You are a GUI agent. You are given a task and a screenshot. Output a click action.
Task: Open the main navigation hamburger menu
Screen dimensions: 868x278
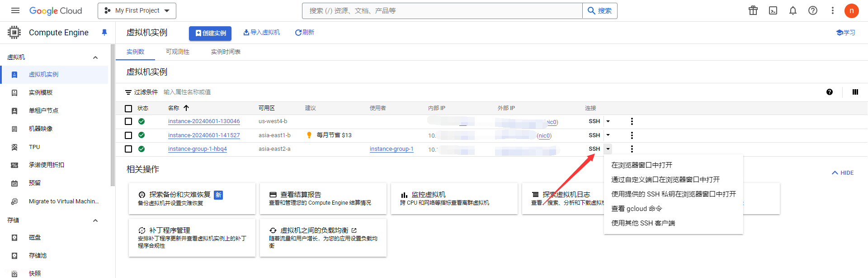click(x=15, y=10)
